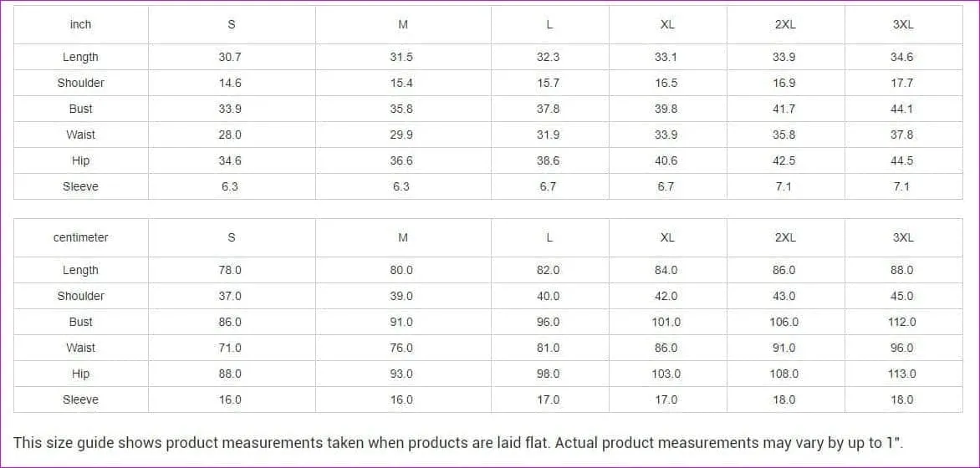Click the Waist value 29.9 for size M
The image size is (980, 468).
point(401,135)
